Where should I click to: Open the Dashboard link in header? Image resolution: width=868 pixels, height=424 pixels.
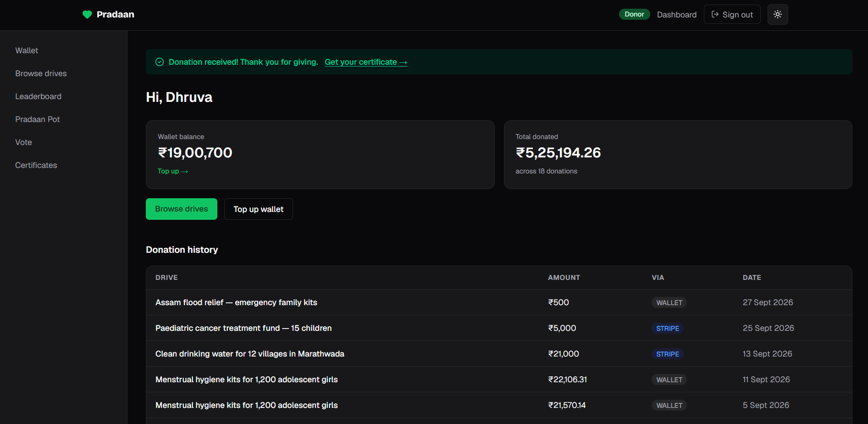tap(677, 15)
